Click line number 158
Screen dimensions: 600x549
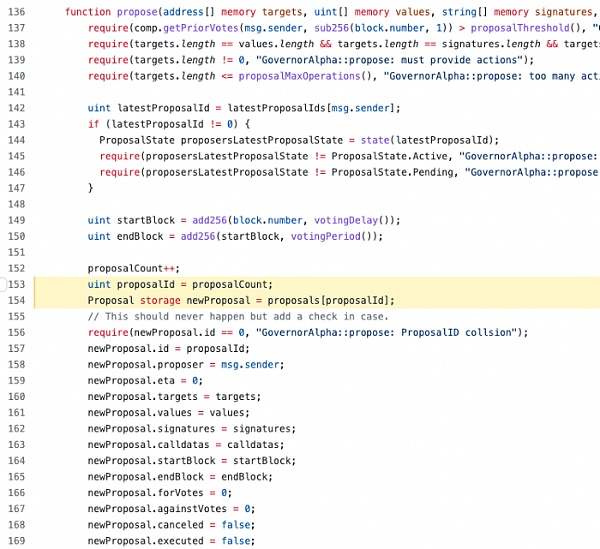click(x=16, y=365)
